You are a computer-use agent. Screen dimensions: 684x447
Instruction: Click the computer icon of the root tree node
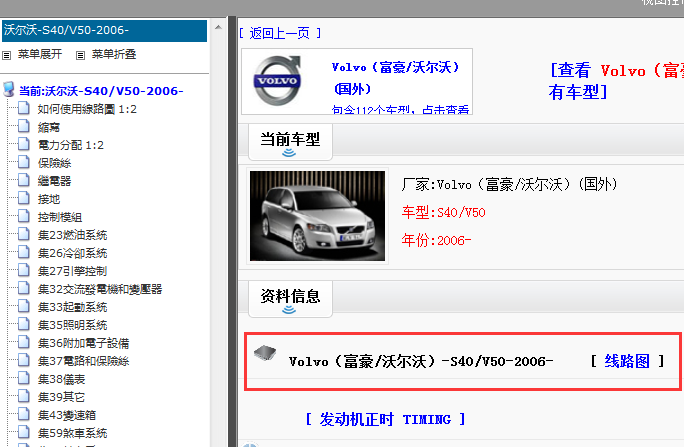8,89
